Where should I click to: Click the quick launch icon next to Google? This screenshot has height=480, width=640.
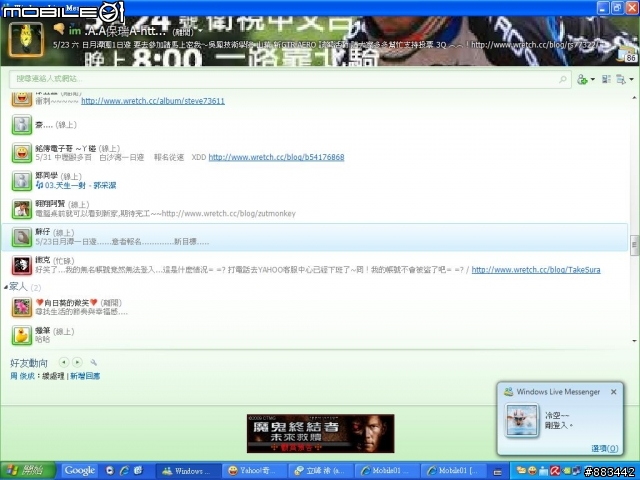coord(109,471)
